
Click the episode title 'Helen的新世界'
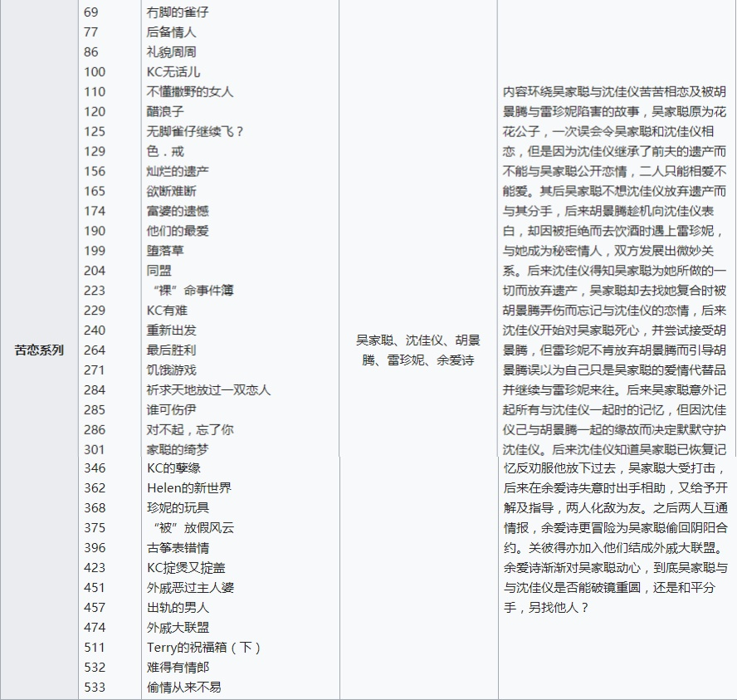188,488
